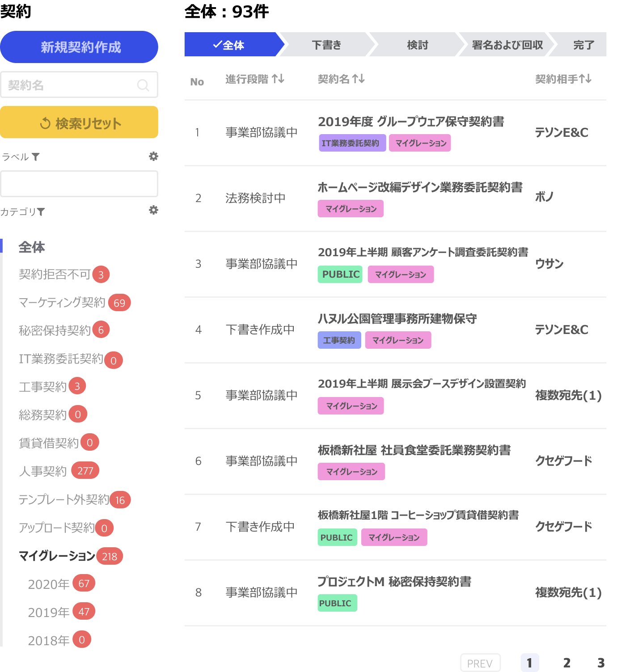Viewport: 617px width, 672px height.
Task: Switch to the 完了 stage tab
Action: (583, 45)
